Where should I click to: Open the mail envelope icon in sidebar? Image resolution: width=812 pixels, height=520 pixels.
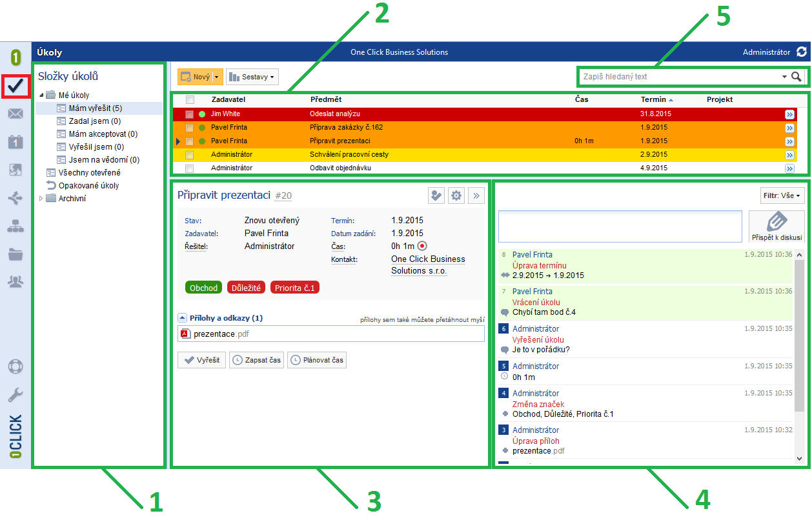(15, 114)
